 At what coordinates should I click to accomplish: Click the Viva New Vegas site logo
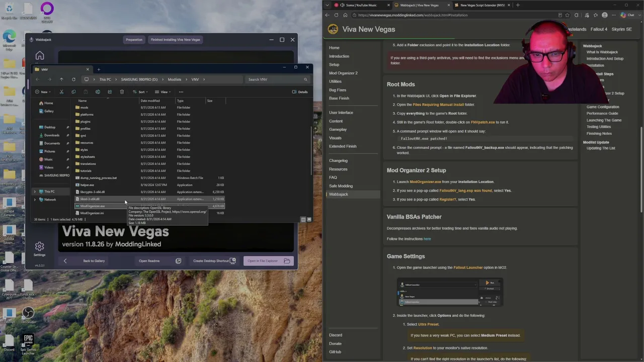coord(333,29)
